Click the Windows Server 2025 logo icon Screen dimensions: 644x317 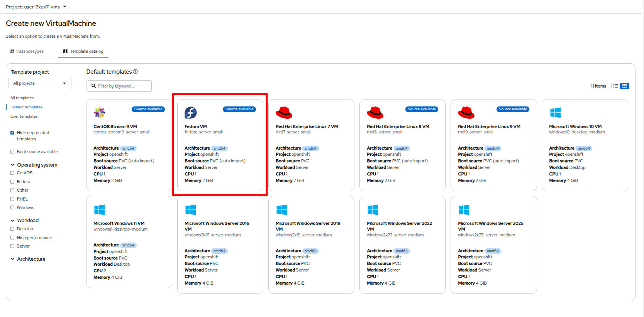pyautogui.click(x=464, y=210)
